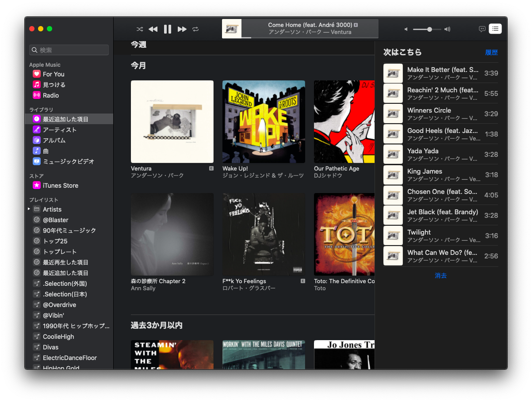Click the 履歴 history link
This screenshot has width=532, height=402.
click(x=491, y=53)
